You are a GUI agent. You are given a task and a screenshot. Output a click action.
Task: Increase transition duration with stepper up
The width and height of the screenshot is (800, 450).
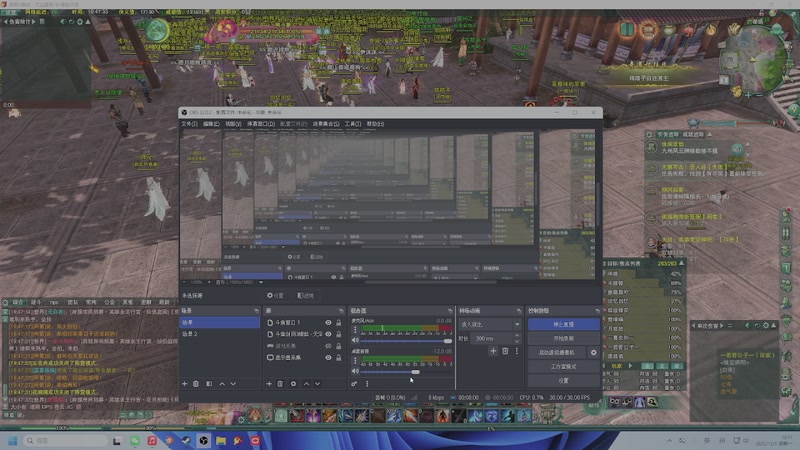click(x=517, y=336)
